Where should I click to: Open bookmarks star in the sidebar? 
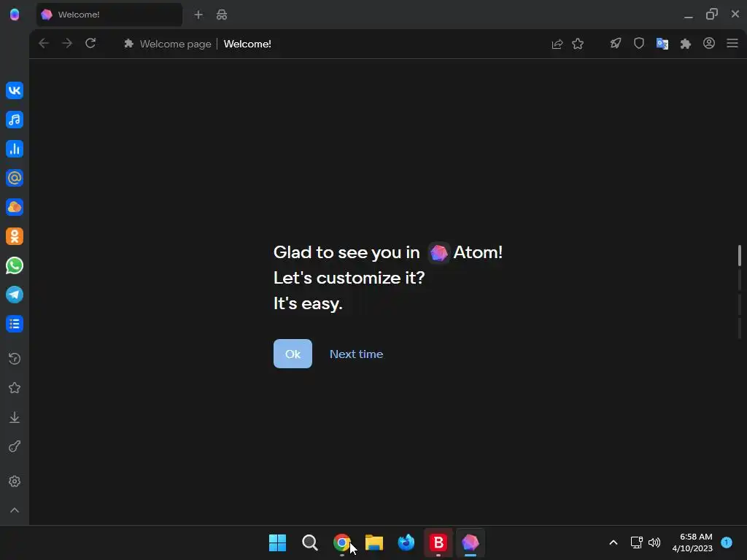coord(15,388)
